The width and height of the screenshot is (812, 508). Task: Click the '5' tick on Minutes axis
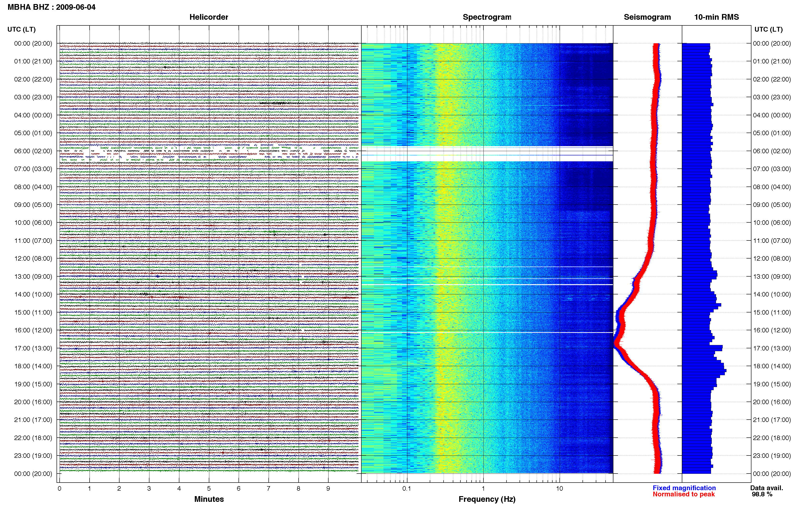coord(209,489)
